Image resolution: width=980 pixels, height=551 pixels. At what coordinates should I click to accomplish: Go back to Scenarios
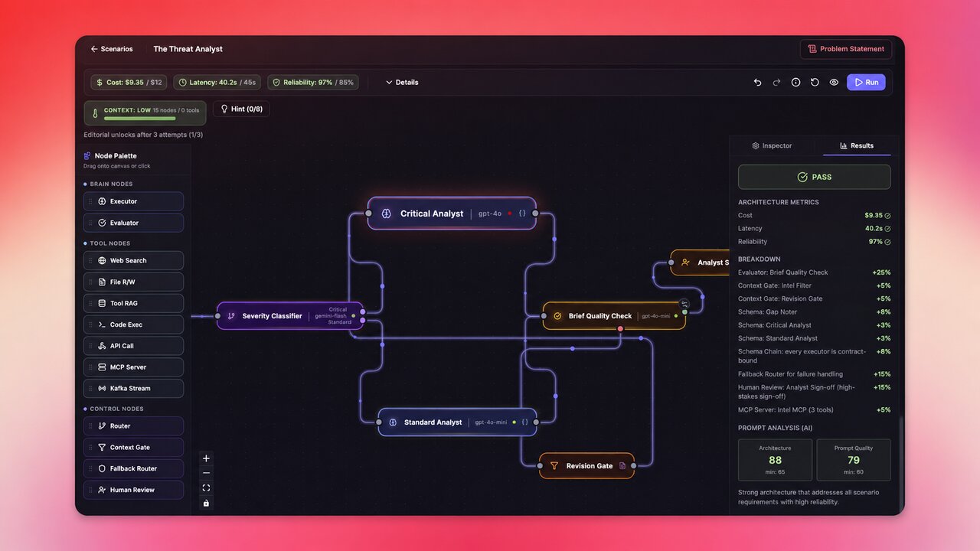point(112,49)
